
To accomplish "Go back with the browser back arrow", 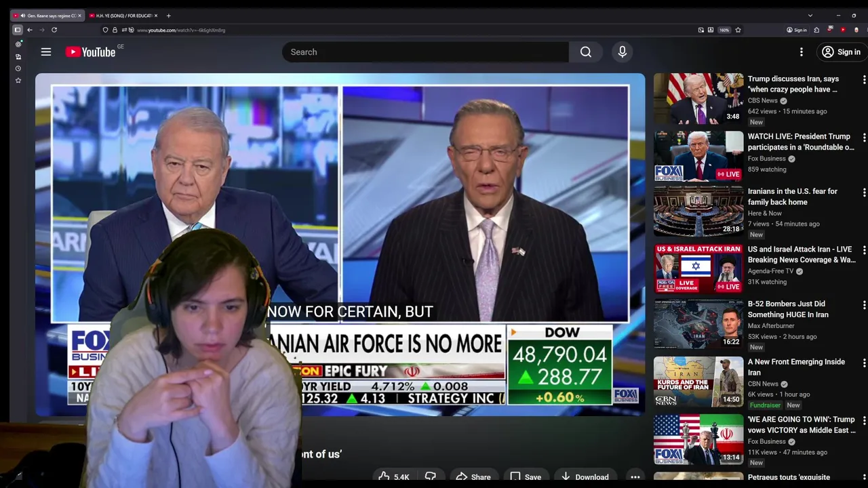I will pyautogui.click(x=30, y=30).
